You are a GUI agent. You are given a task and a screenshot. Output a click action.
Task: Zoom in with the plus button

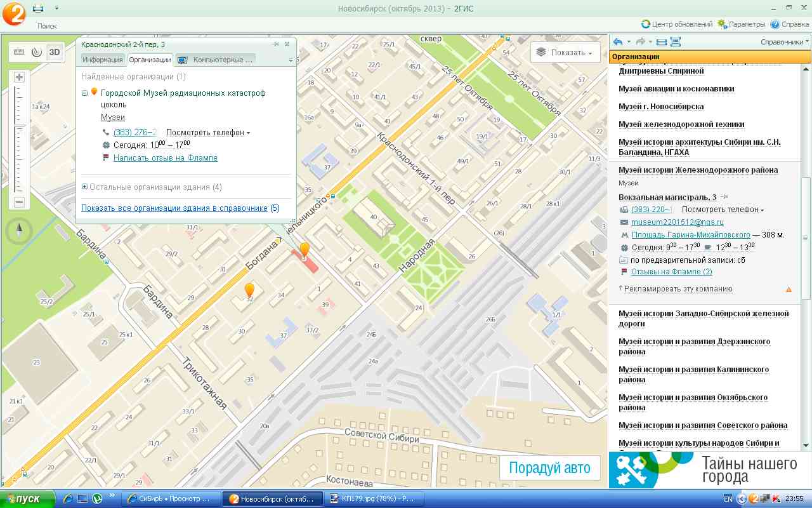point(19,77)
